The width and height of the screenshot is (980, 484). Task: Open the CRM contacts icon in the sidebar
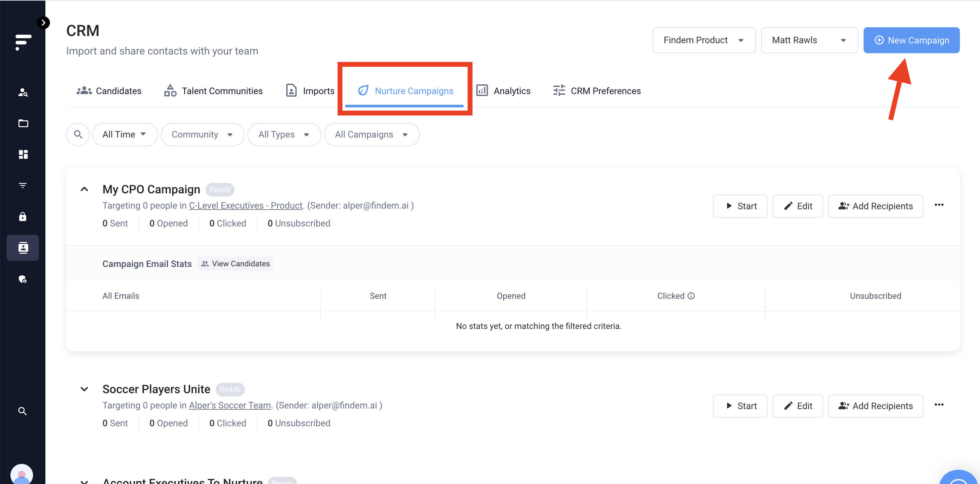tap(23, 248)
